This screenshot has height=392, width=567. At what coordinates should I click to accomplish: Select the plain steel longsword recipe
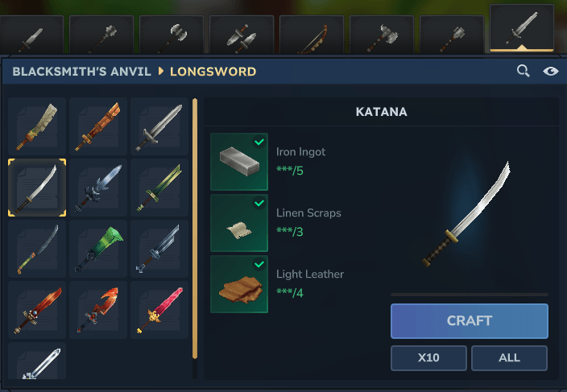(x=159, y=126)
